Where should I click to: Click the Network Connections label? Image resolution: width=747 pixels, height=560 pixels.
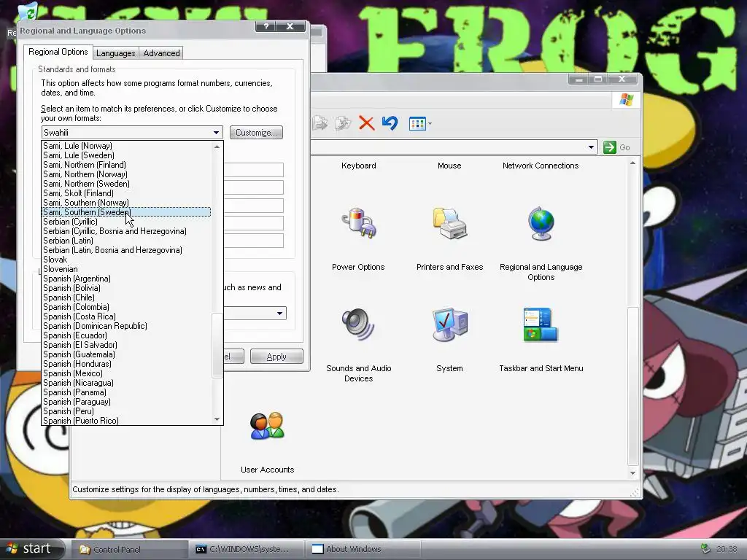coord(541,166)
